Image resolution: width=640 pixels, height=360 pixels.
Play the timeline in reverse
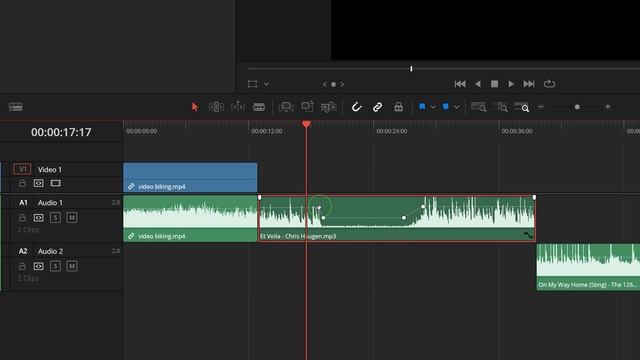478,84
